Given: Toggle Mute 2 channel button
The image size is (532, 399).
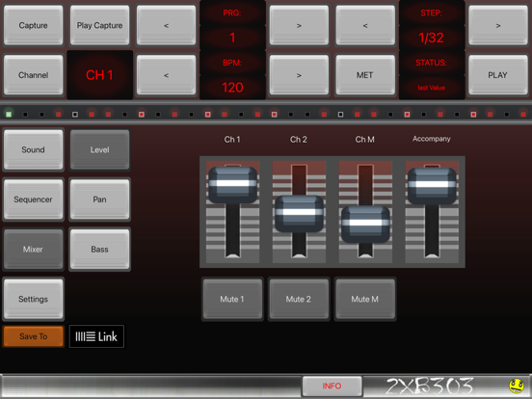Looking at the screenshot, I should point(299,299).
